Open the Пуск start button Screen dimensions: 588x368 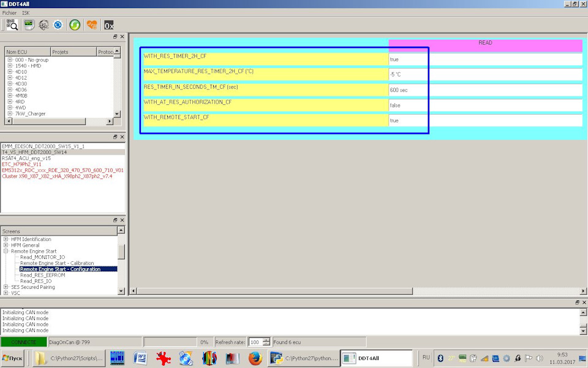click(x=12, y=358)
